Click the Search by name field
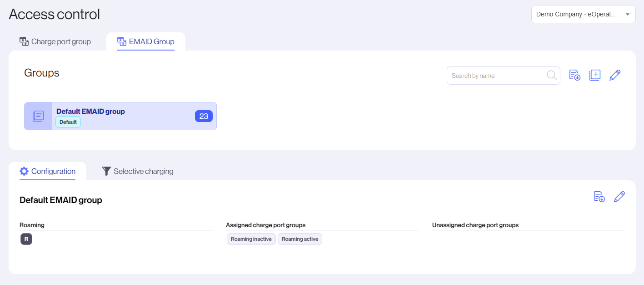The image size is (644, 285). coord(497,76)
